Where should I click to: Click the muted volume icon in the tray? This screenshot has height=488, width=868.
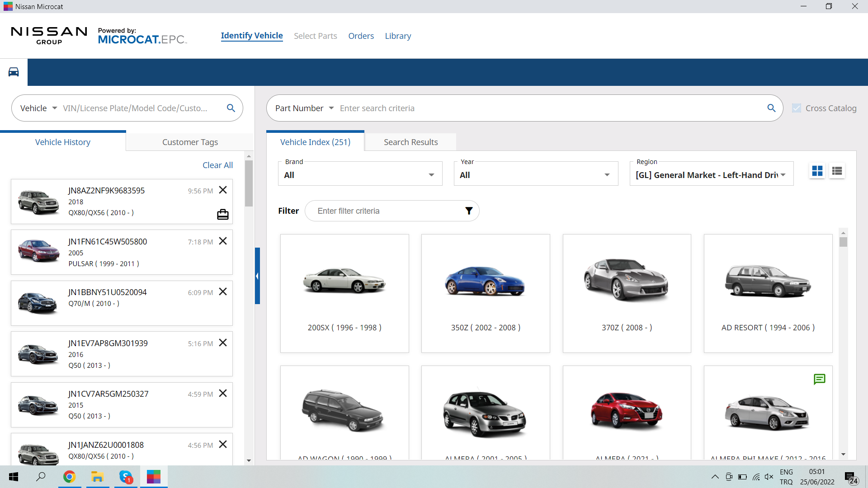pos(769,477)
